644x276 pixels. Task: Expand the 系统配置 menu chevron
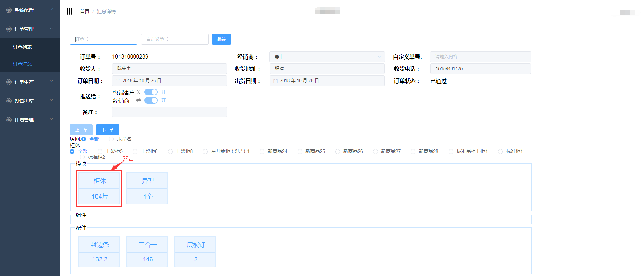coord(51,10)
